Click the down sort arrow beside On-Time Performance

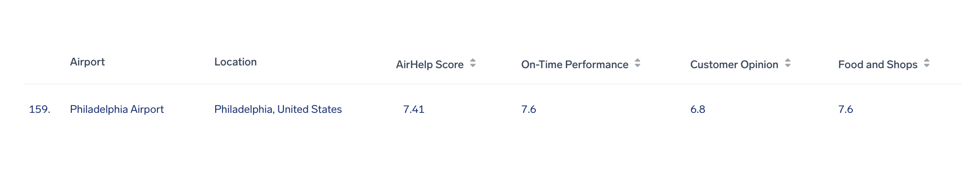click(638, 66)
